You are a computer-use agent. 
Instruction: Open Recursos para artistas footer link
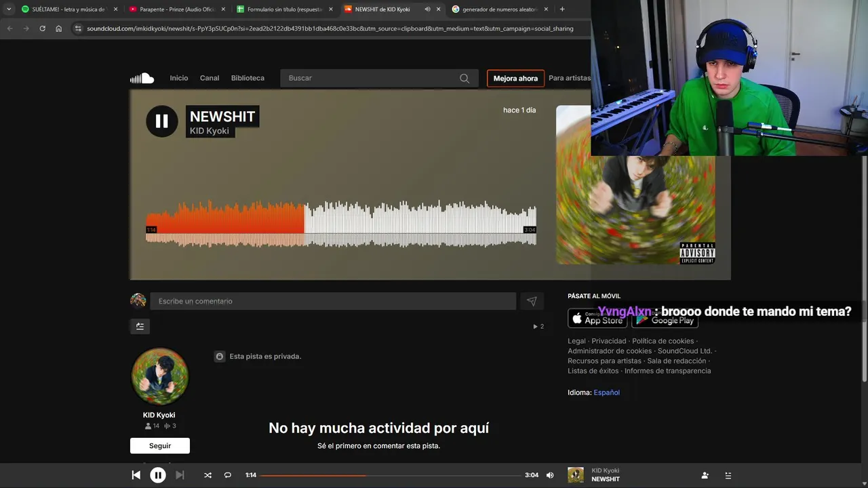click(x=604, y=361)
